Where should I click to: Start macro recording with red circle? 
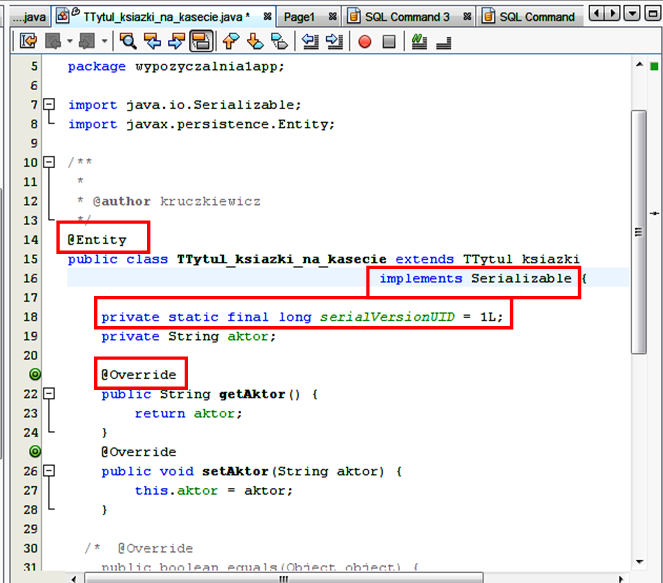click(364, 42)
